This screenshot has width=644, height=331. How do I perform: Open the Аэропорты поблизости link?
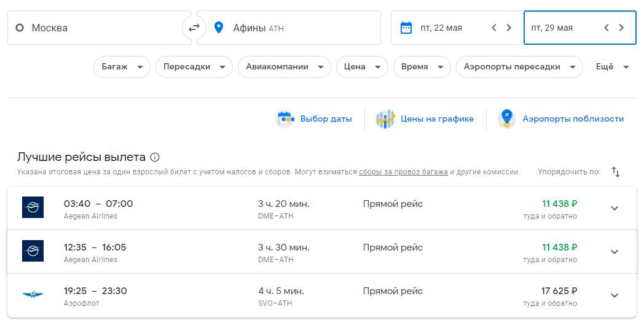point(573,119)
